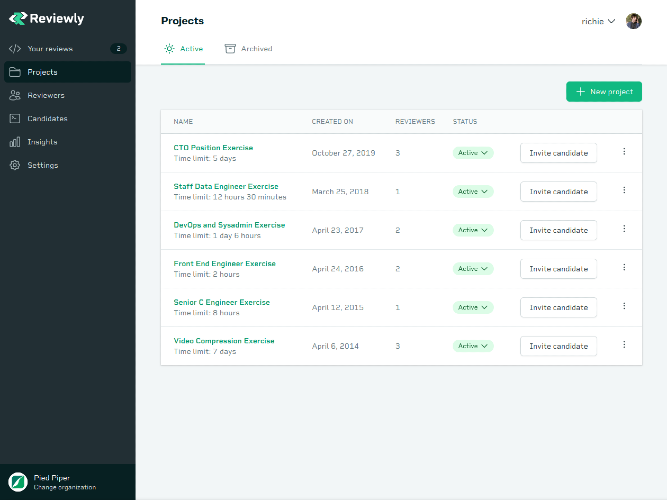This screenshot has height=500, width=667.
Task: Switch to the Active projects tab
Action: tap(183, 49)
